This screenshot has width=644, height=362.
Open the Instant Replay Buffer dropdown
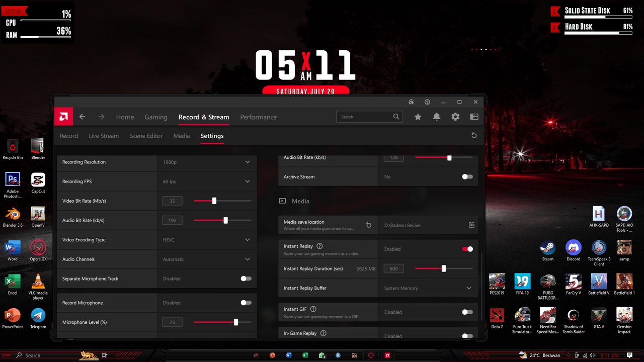pyautogui.click(x=428, y=288)
